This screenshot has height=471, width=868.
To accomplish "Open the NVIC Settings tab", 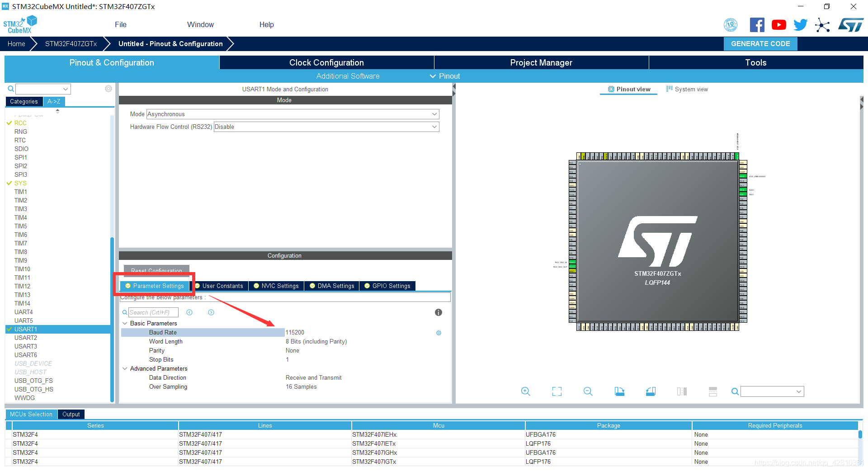I will [x=276, y=286].
